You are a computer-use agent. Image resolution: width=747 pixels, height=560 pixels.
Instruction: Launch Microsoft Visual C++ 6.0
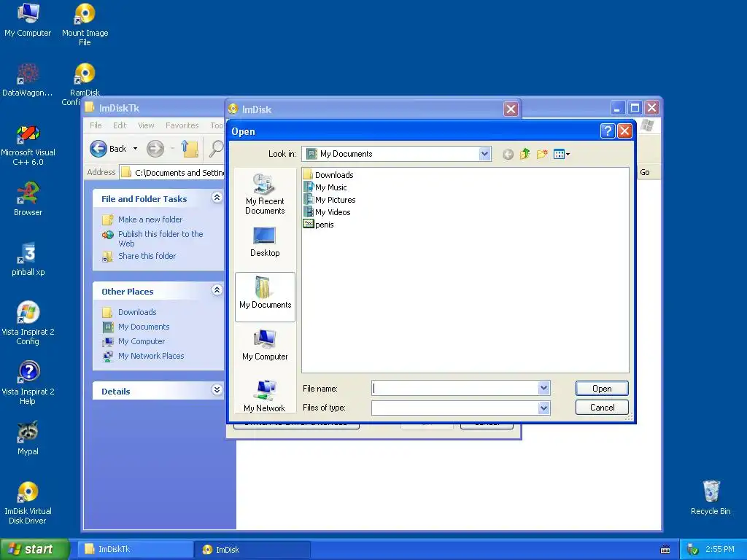coord(28,145)
